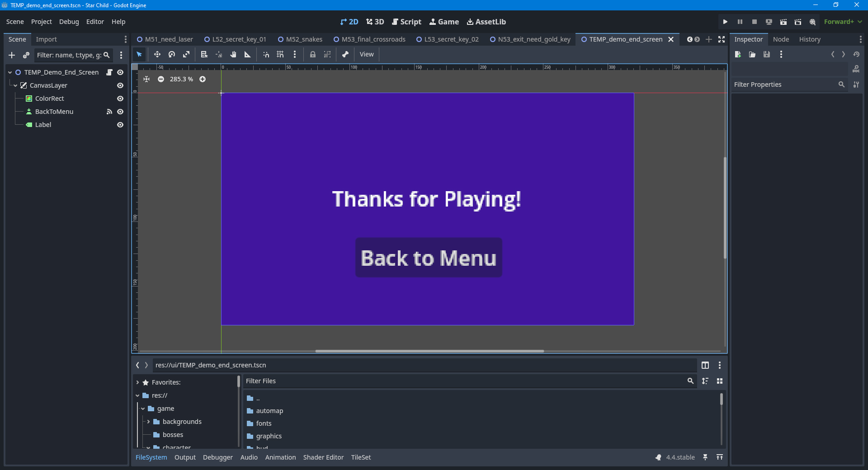Activate the Move Mode tool
The image size is (868, 470).
pyautogui.click(x=157, y=54)
